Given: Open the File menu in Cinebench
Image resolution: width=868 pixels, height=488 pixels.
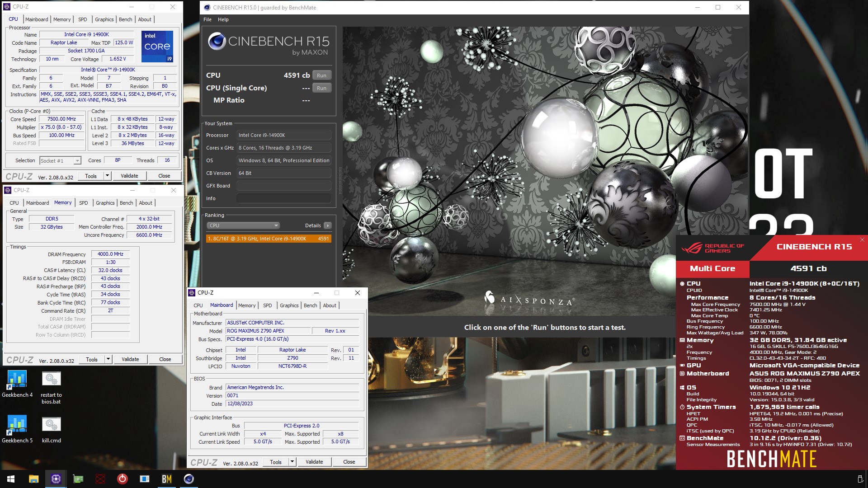Looking at the screenshot, I should (x=208, y=19).
